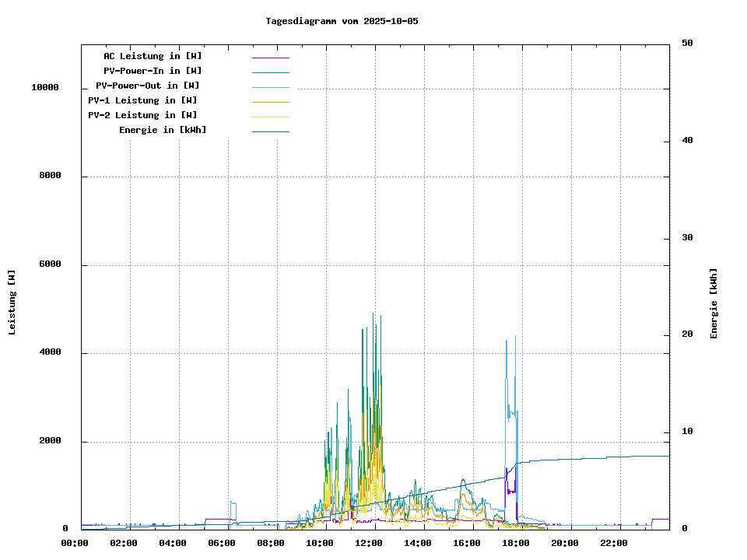The height and width of the screenshot is (560, 747).
Task: Pick the PV-1 Leistung in [W] legend label
Action: coord(142,100)
